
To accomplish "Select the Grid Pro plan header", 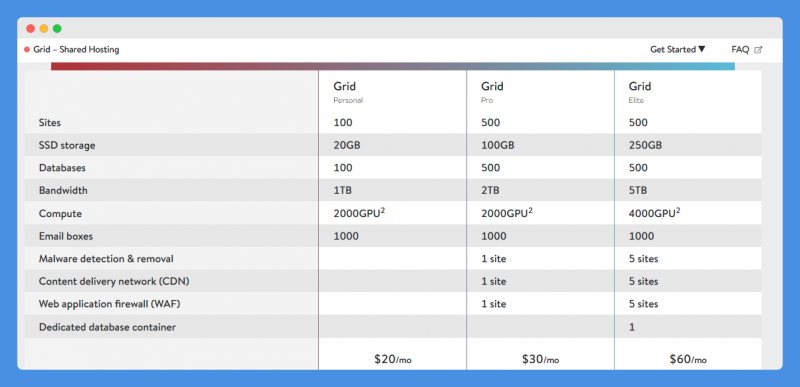I will pyautogui.click(x=492, y=92).
